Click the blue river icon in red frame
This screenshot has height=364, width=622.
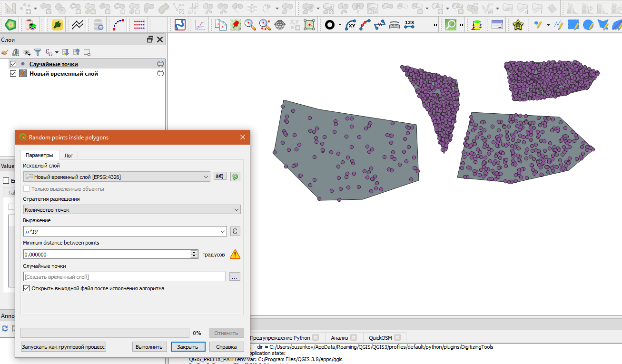coord(180,25)
